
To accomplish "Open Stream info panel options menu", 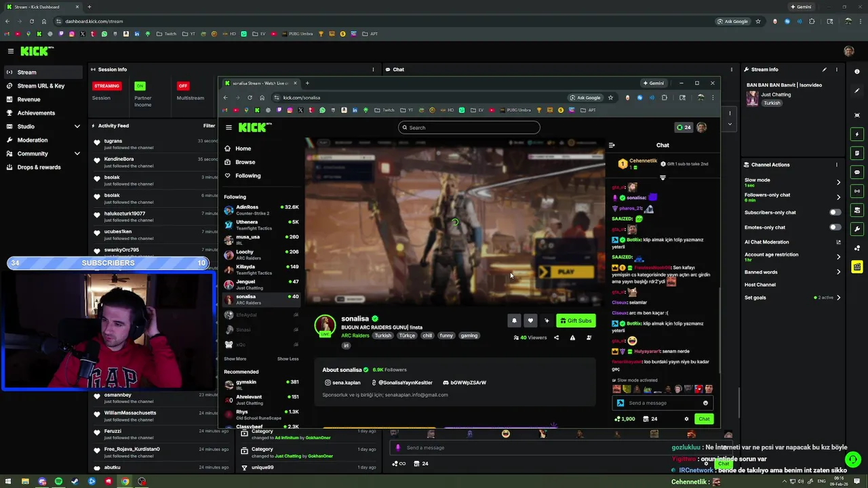I will [837, 69].
